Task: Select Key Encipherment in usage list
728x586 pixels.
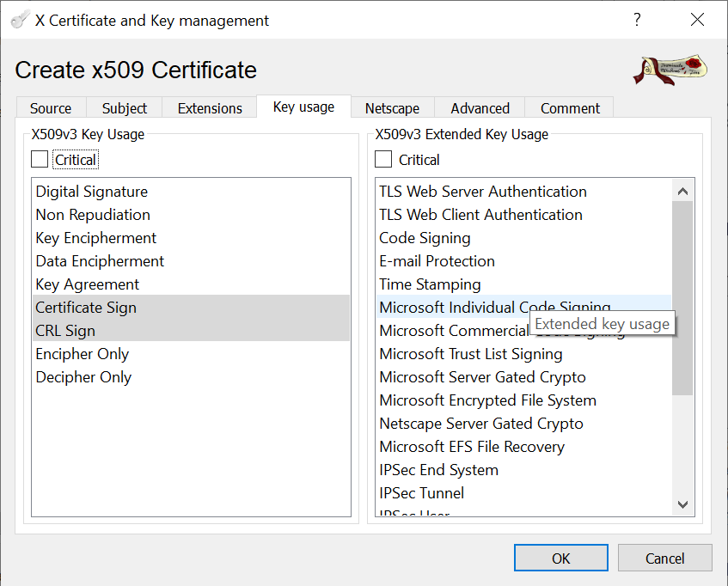Action: tap(96, 238)
